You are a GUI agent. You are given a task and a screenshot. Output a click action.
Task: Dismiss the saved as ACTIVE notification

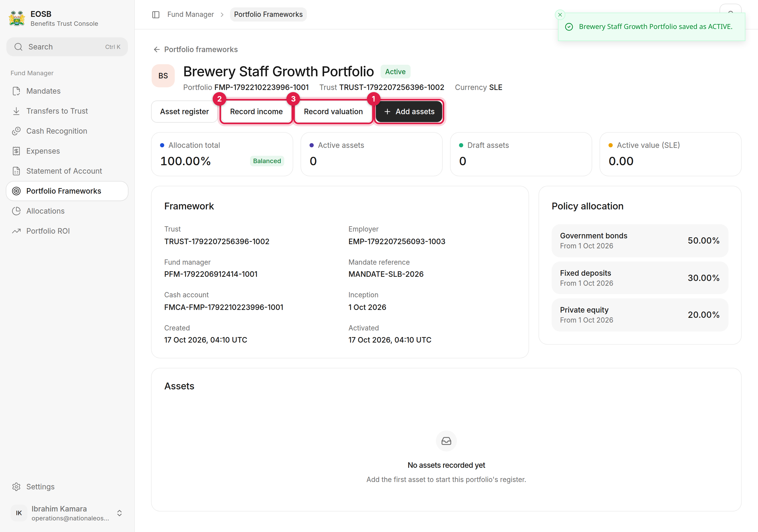[x=560, y=14]
